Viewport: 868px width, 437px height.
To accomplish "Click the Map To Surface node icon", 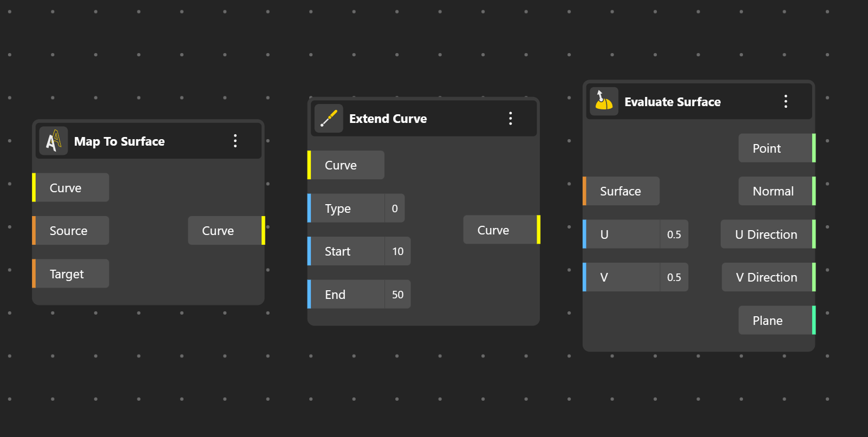I will (x=54, y=141).
